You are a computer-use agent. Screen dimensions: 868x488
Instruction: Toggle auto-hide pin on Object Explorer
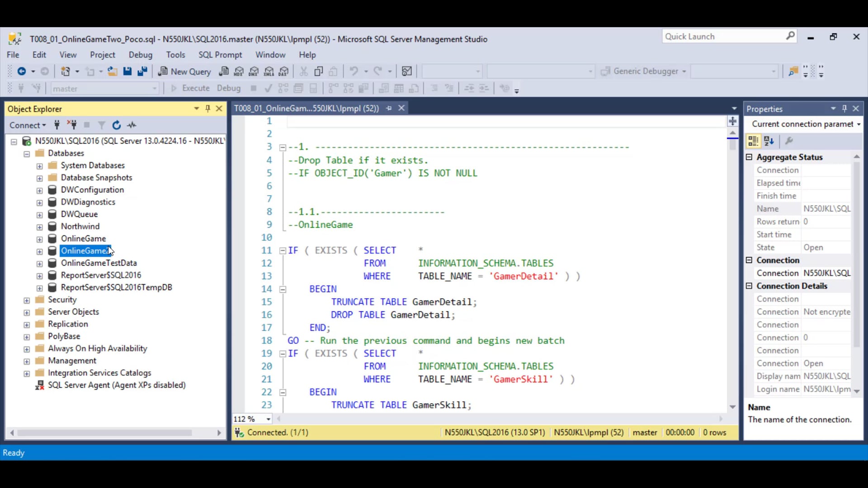tap(208, 108)
